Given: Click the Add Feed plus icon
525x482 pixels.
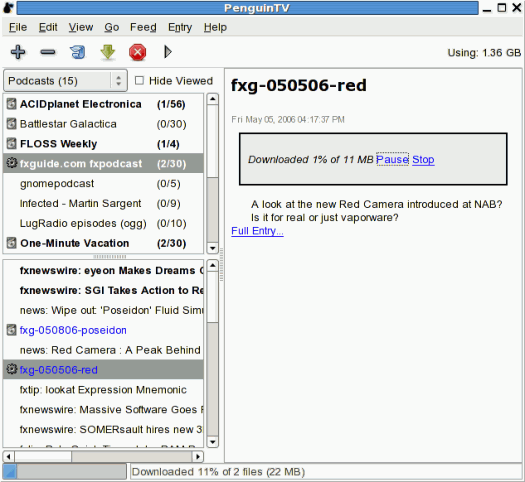Looking at the screenshot, I should [x=18, y=52].
